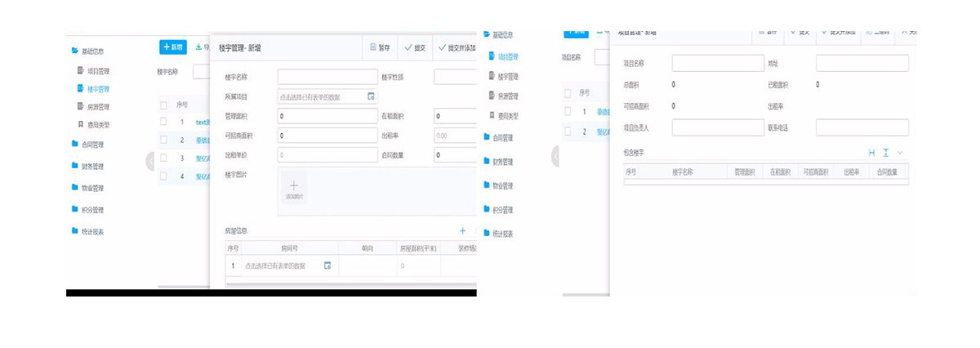980x348 pixels.
Task: Focus the 联系电话 input field
Action: tap(862, 127)
